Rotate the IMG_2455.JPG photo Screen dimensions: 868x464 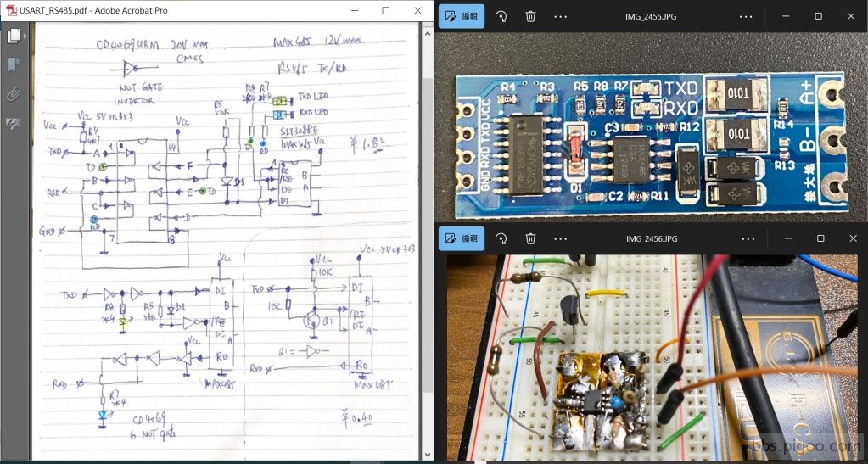pyautogui.click(x=501, y=16)
